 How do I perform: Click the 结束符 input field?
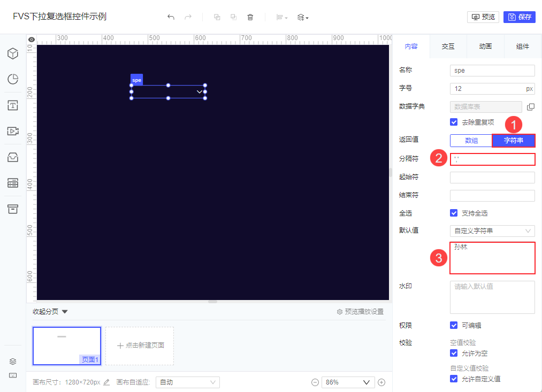pyautogui.click(x=492, y=196)
